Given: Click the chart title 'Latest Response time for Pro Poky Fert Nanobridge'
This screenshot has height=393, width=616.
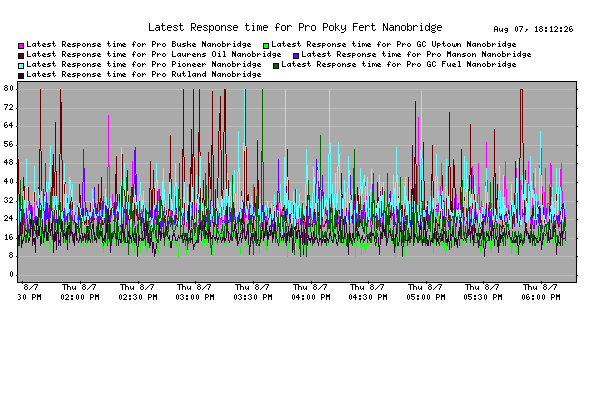Looking at the screenshot, I should click(295, 27).
